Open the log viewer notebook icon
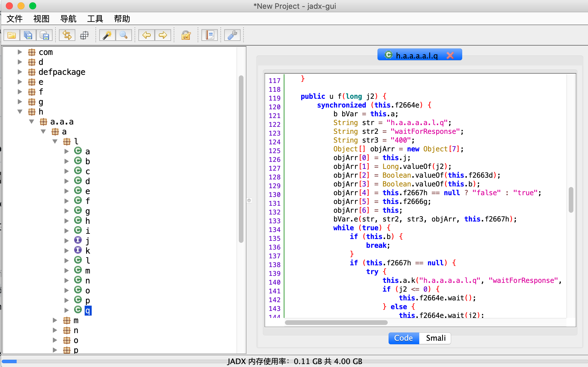This screenshot has width=588, height=367. pos(210,35)
